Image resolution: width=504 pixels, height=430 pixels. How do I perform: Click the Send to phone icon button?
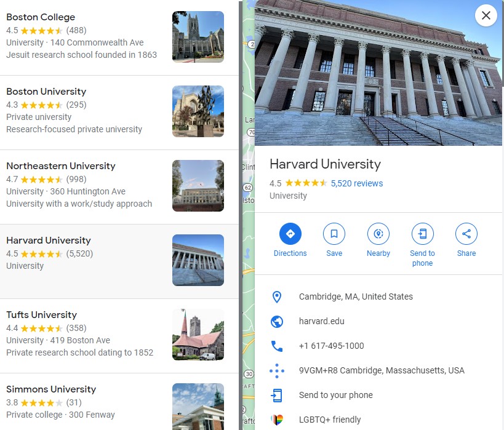[422, 234]
